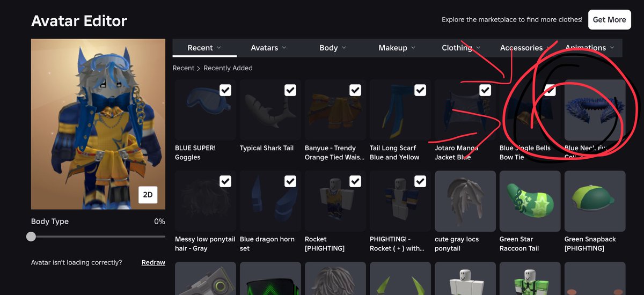Uncheck the Tail Long Scarf checkbox
The height and width of the screenshot is (295, 644).
(x=420, y=90)
